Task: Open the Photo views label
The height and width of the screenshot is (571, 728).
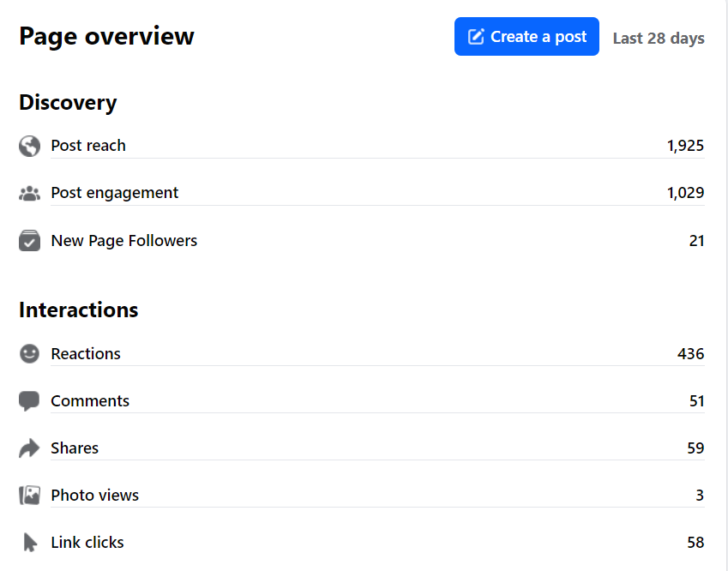Action: coord(94,496)
